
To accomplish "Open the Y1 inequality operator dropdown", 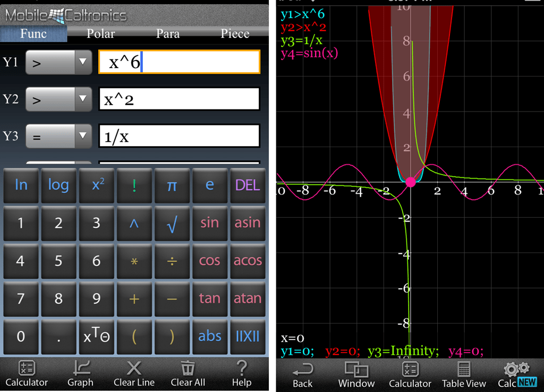I will coord(58,62).
